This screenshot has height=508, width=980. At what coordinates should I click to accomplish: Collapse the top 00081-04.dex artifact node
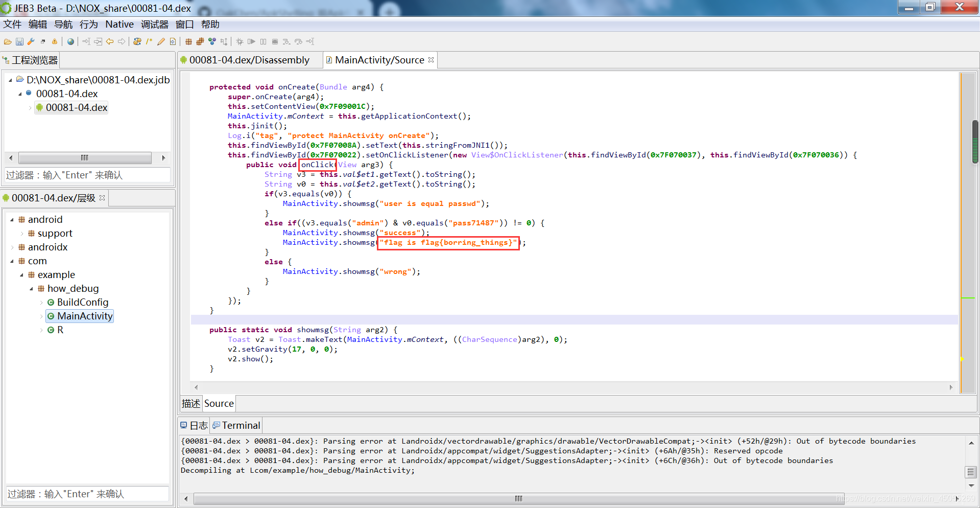[x=20, y=94]
